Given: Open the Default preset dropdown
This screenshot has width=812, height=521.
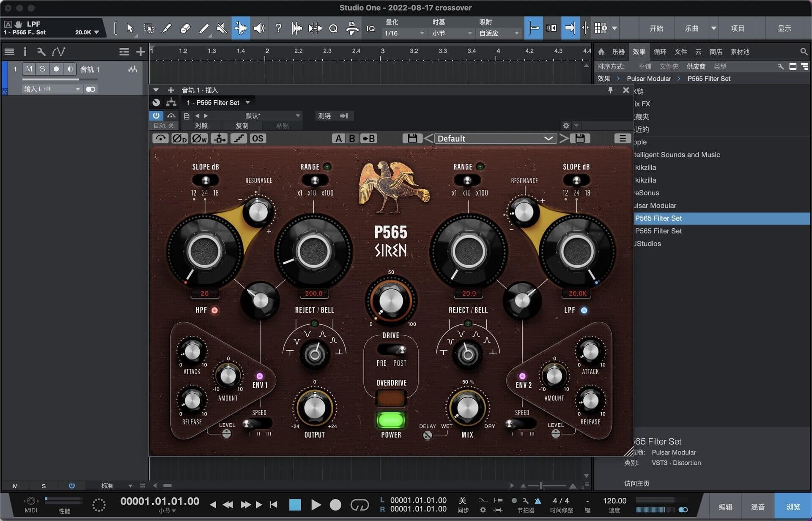Looking at the screenshot, I should (x=495, y=138).
